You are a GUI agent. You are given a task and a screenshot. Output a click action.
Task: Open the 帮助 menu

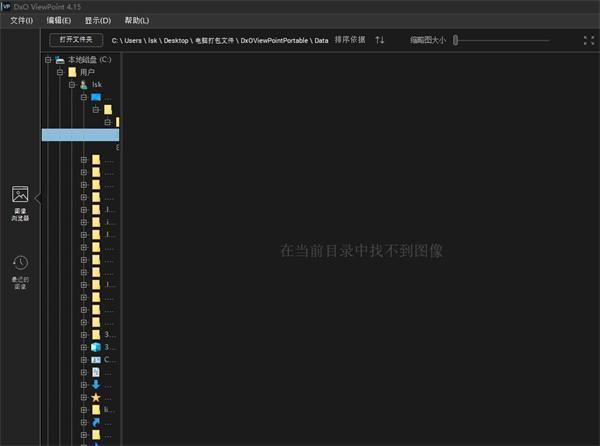pyautogui.click(x=137, y=20)
